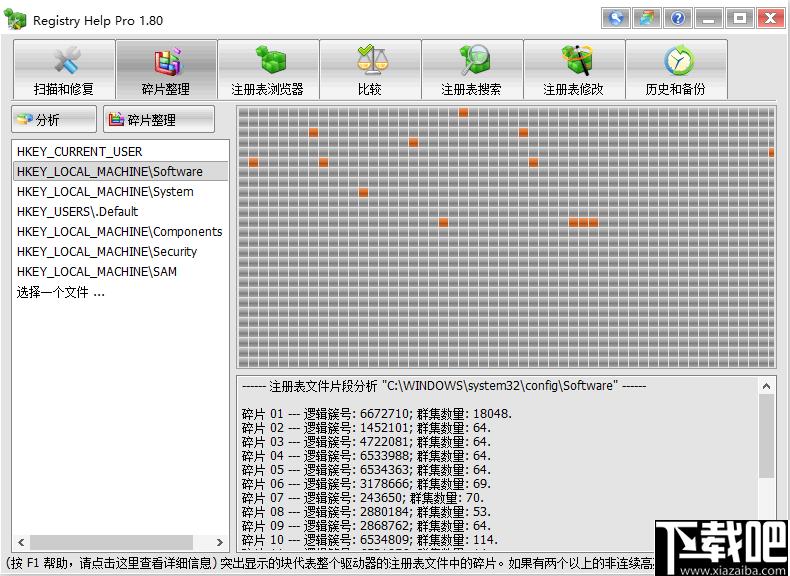Click the globe key icon in title bar

tap(616, 18)
